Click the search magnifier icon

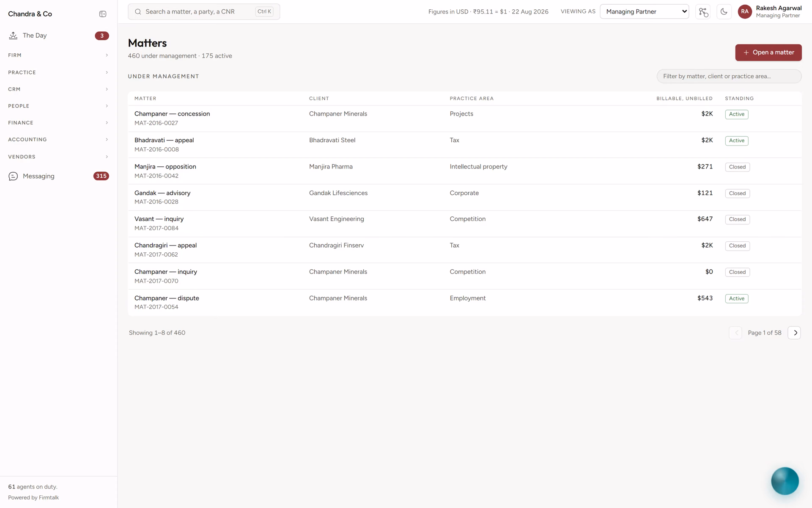click(138, 12)
